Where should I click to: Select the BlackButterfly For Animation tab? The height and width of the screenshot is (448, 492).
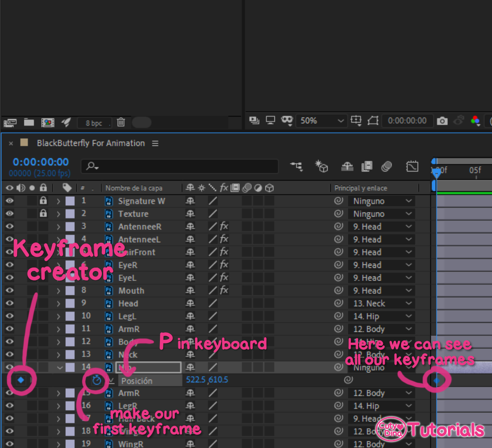(91, 143)
